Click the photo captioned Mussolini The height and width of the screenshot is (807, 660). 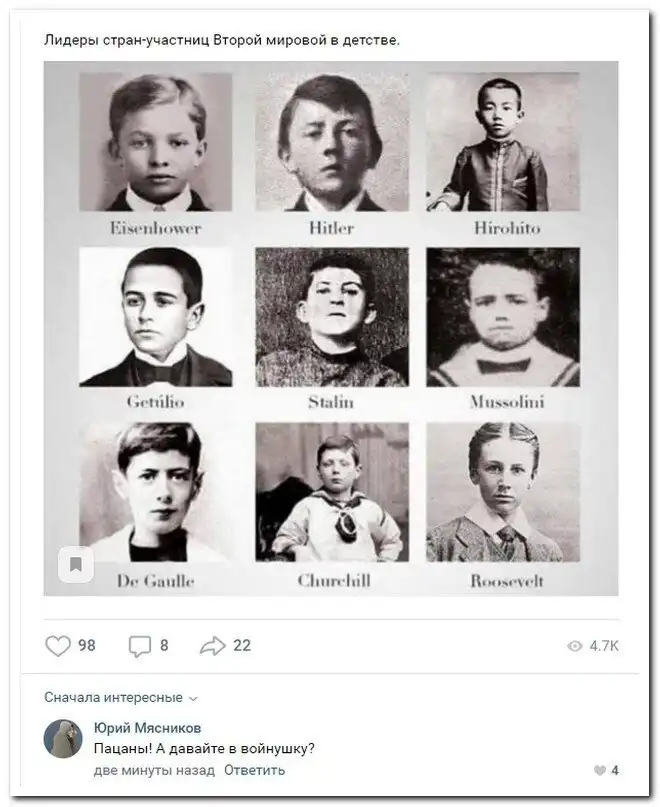click(x=503, y=317)
